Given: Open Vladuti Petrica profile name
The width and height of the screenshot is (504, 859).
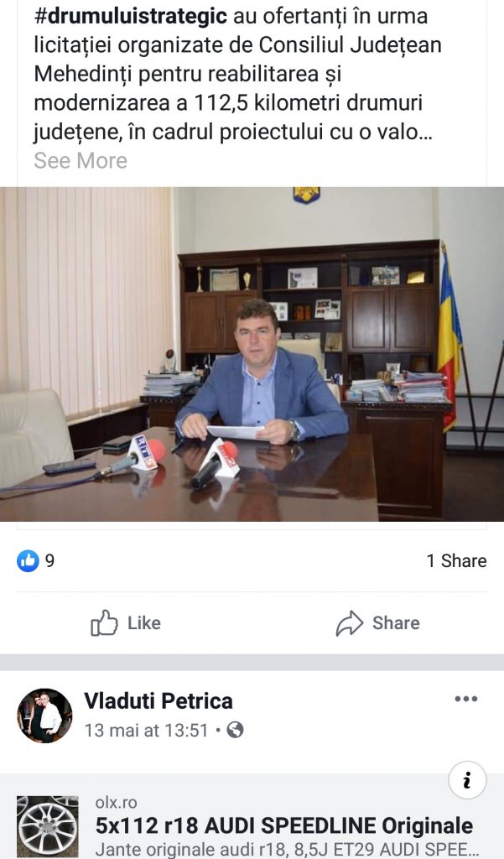Looking at the screenshot, I should click(158, 700).
